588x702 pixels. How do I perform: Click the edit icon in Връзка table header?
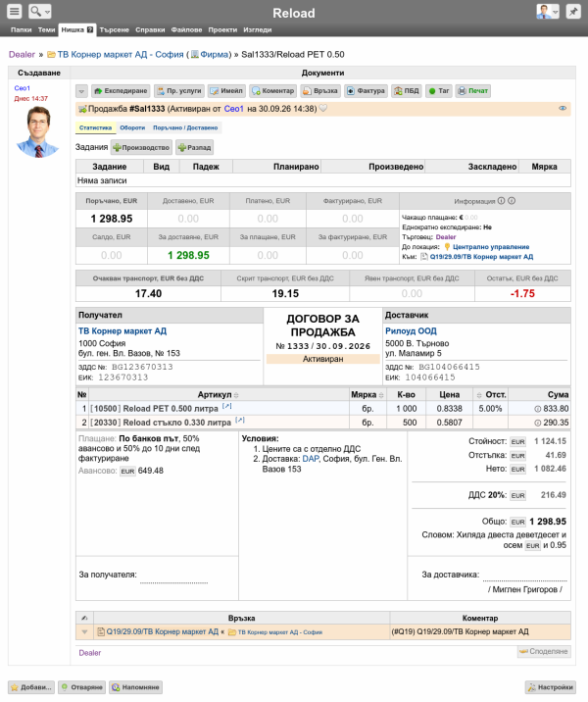click(x=84, y=618)
